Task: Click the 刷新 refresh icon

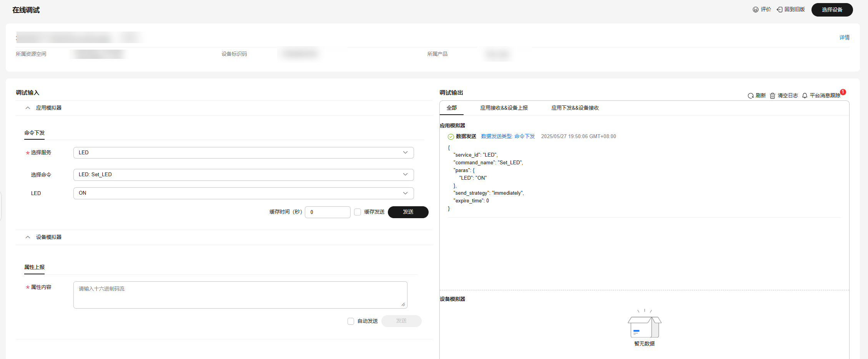Action: click(751, 96)
